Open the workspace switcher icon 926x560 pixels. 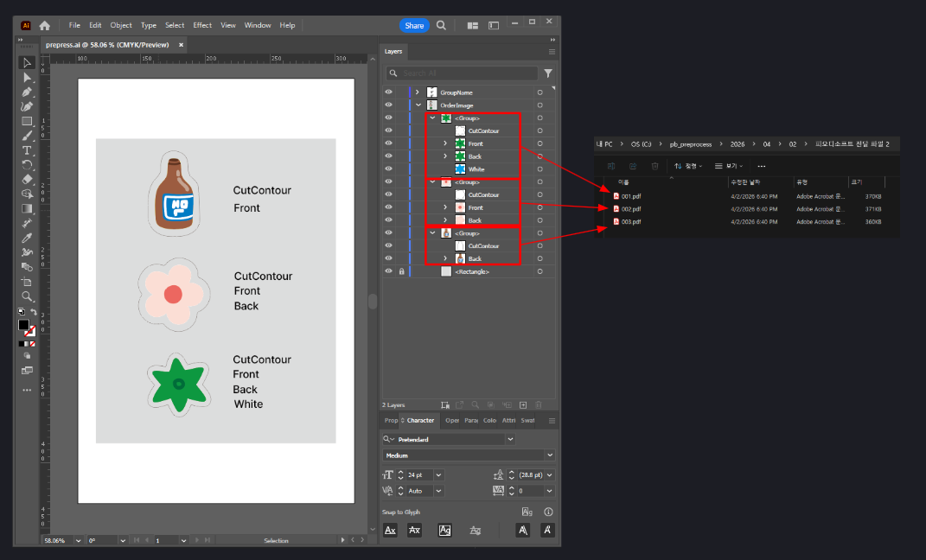(494, 25)
